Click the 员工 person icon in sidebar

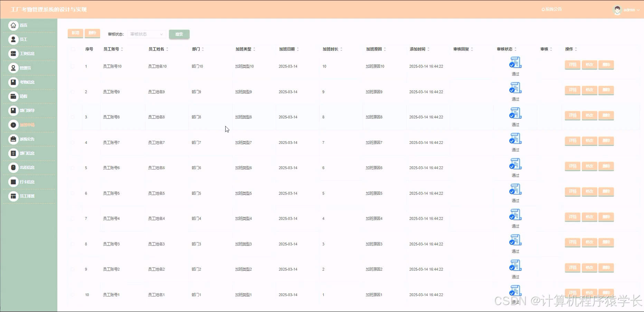point(13,39)
